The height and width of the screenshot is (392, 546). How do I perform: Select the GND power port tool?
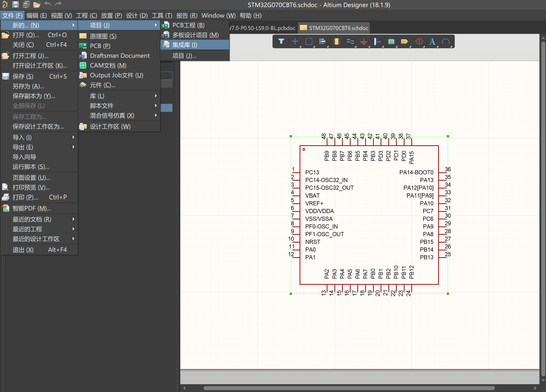point(364,42)
